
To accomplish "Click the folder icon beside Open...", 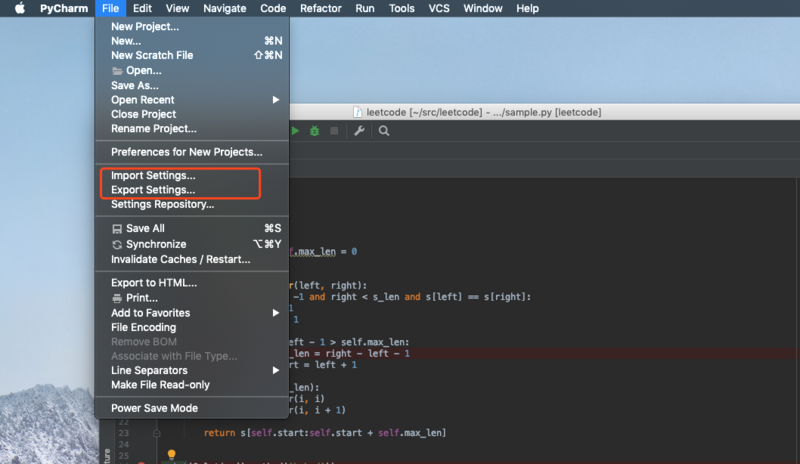I will point(117,70).
